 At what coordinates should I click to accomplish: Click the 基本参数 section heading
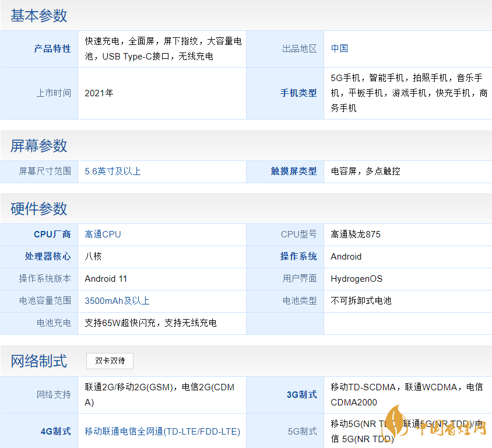[38, 16]
